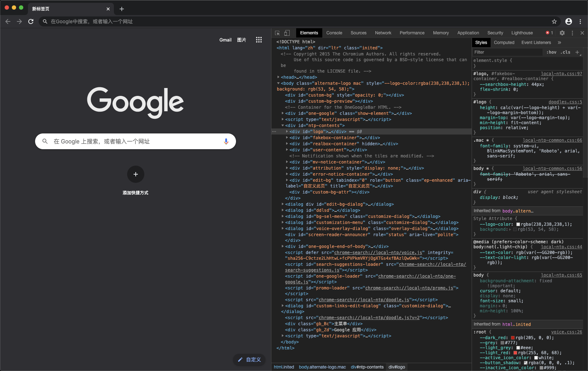Expand the fakebox-container div node
The width and height of the screenshot is (588, 371).
287,138
